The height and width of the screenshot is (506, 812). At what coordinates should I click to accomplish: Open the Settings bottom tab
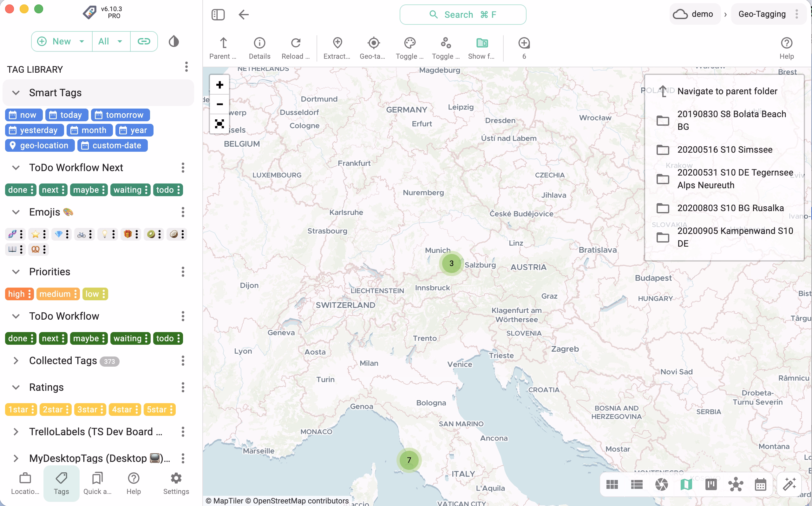176,483
